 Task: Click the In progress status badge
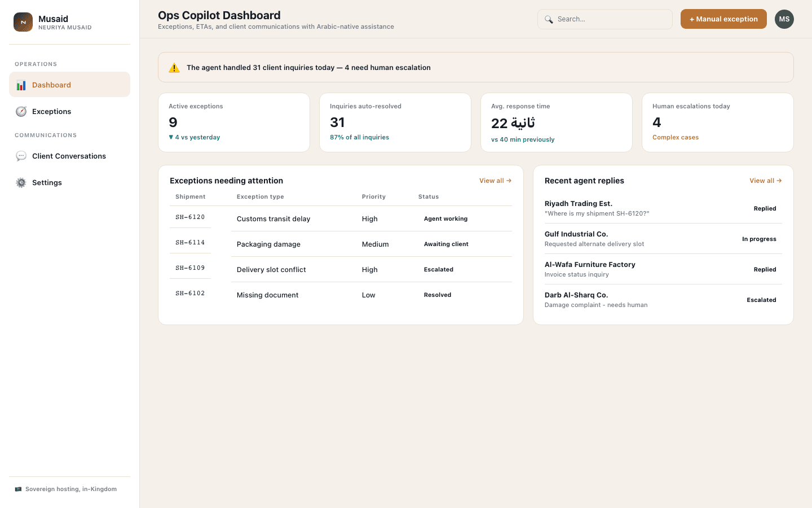click(x=759, y=239)
